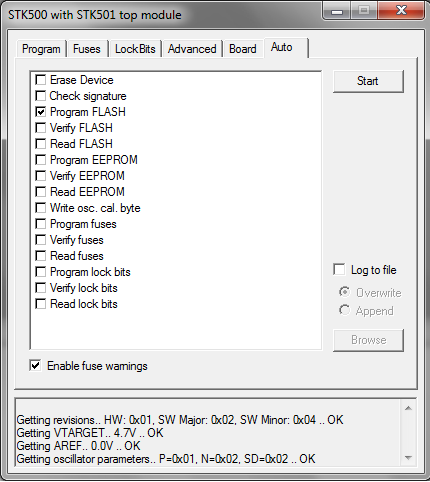Tick Read lock bits checkbox
The height and width of the screenshot is (482, 430).
(x=41, y=304)
